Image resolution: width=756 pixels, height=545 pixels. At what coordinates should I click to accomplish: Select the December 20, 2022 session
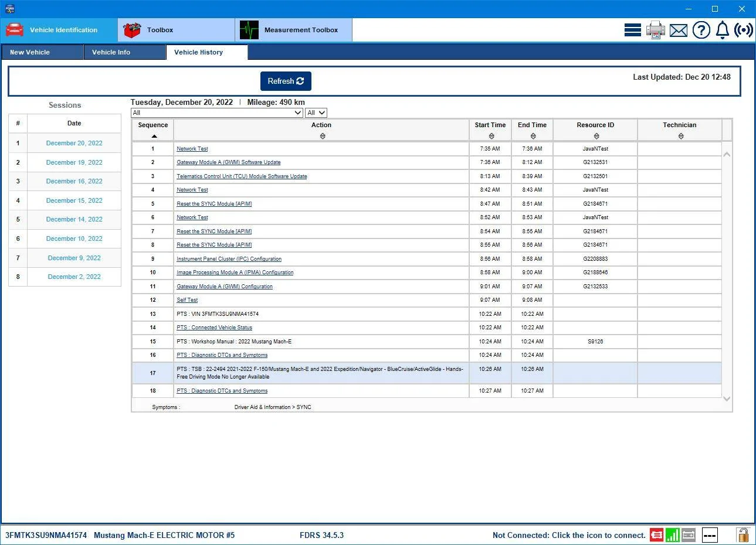pyautogui.click(x=74, y=143)
